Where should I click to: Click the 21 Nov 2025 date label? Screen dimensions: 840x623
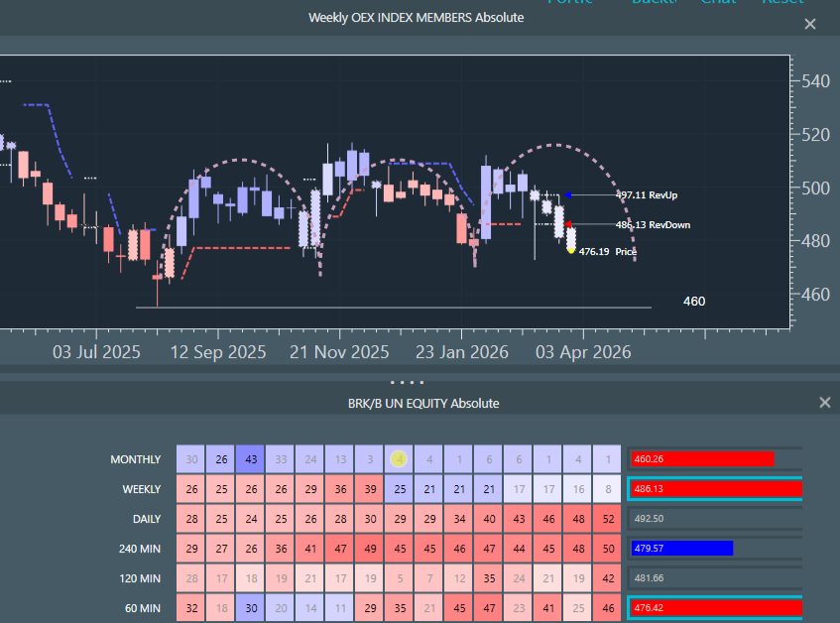click(339, 352)
